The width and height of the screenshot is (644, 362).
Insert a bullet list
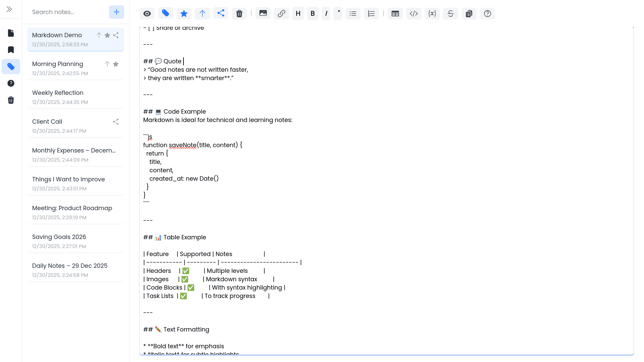click(353, 13)
